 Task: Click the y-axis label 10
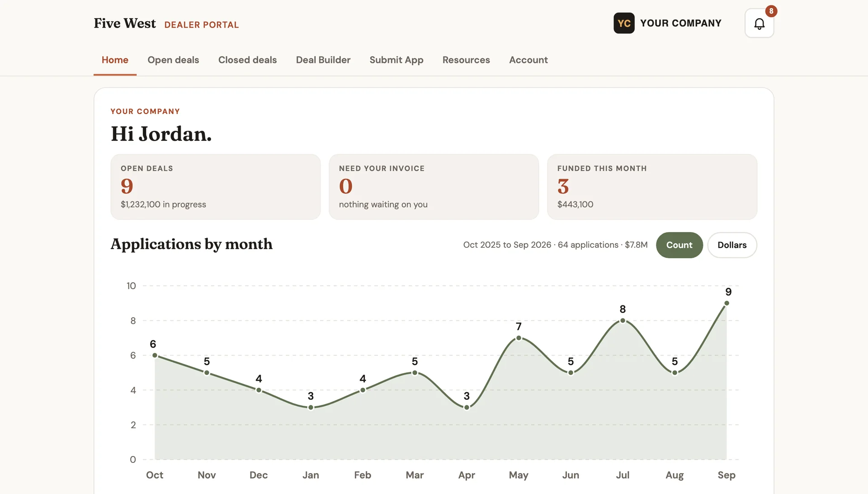(x=131, y=286)
